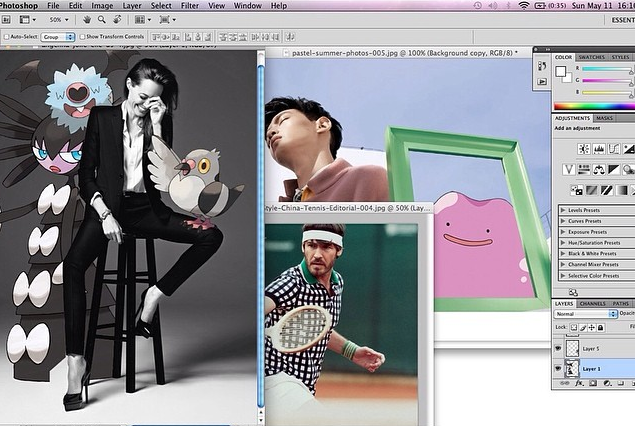Hide Layer 5 using its eye icon
635x426 pixels.
pos(558,348)
